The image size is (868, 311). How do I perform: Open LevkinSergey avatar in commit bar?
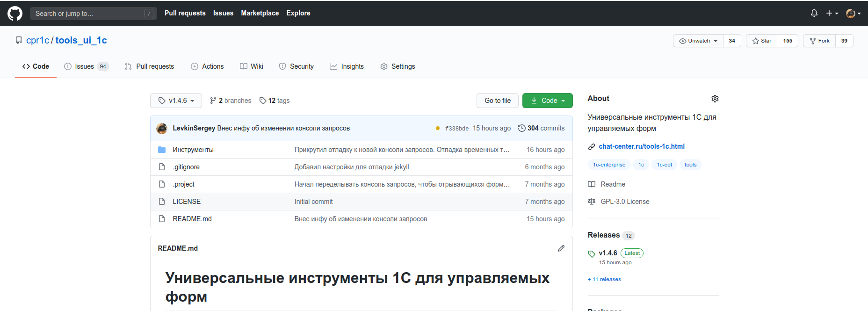pos(162,128)
